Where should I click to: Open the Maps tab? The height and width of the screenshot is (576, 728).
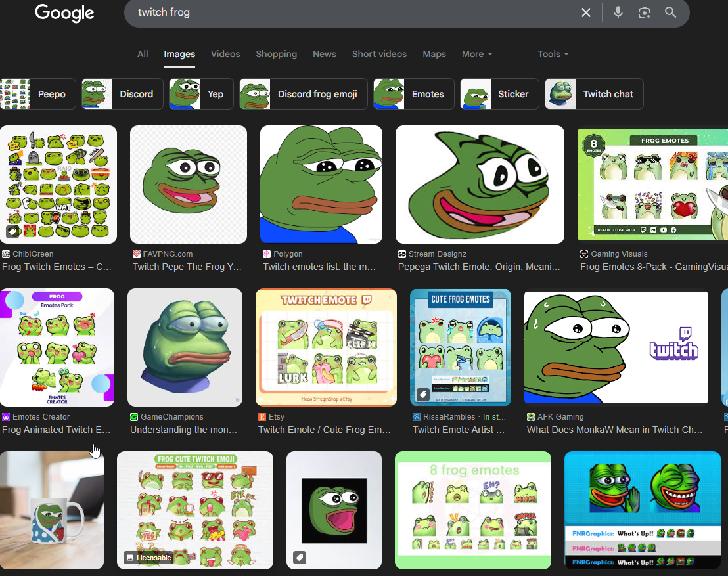pos(434,54)
